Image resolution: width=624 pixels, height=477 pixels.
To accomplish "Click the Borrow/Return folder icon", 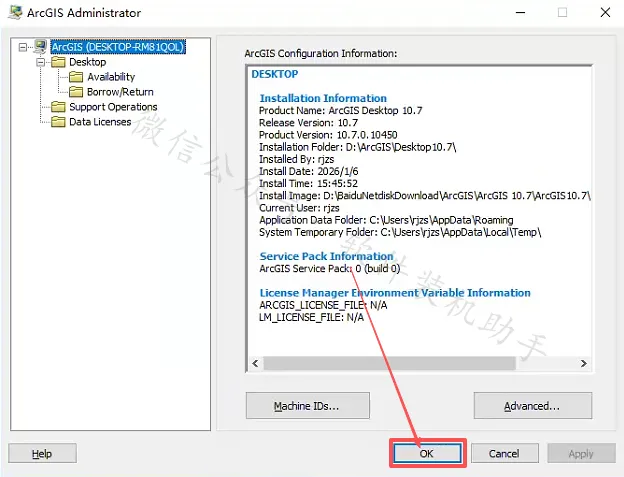I will click(x=76, y=92).
